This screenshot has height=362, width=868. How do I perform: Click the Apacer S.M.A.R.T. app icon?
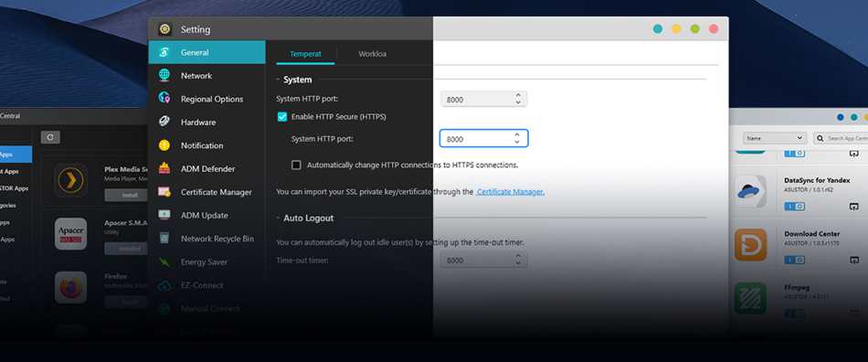point(71,234)
